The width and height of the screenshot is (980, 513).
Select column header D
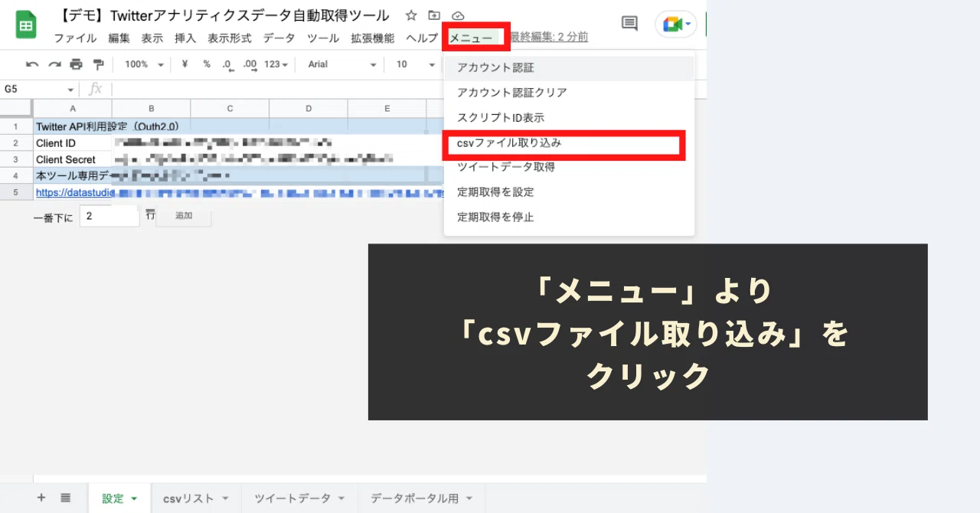[309, 109]
